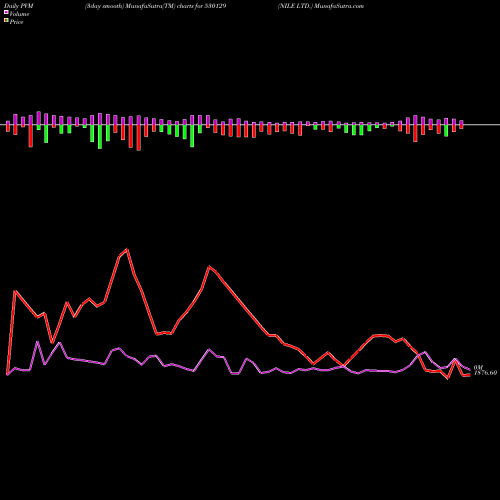The width and height of the screenshot is (500, 500).
Task: Click the second major peak of the red price line
Action: point(209,266)
